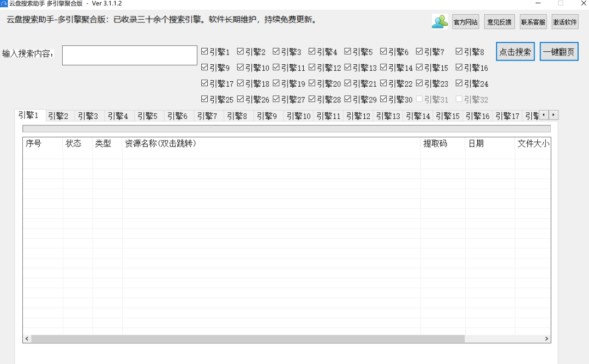Viewport: 589px width, 364px height.
Task: Open the 引擎9 tab
Action: pos(268,116)
